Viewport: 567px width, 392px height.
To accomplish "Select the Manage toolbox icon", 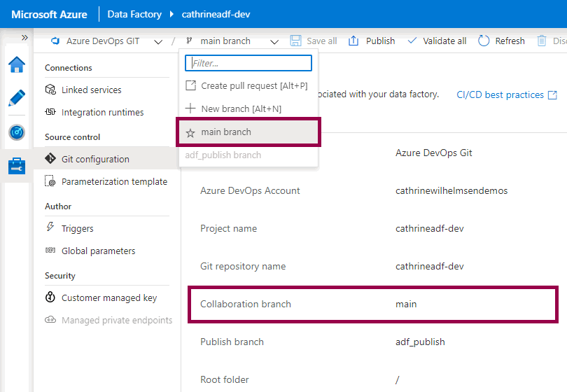I will (x=17, y=166).
